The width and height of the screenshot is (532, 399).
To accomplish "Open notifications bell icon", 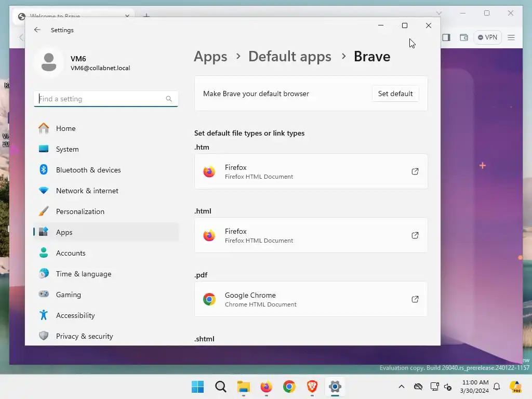I will [497, 387].
